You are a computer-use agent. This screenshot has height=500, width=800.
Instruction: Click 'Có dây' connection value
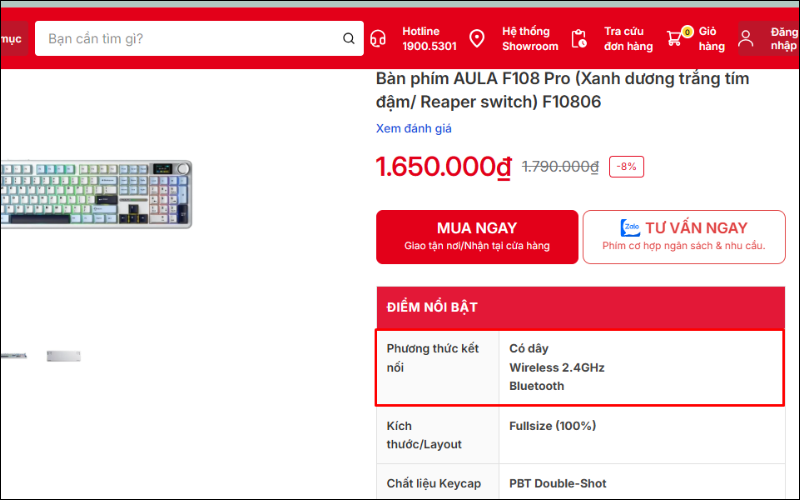click(x=529, y=348)
